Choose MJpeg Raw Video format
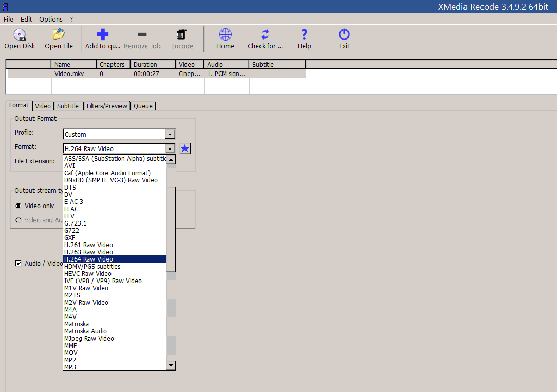Image resolution: width=557 pixels, height=392 pixels. (115, 339)
